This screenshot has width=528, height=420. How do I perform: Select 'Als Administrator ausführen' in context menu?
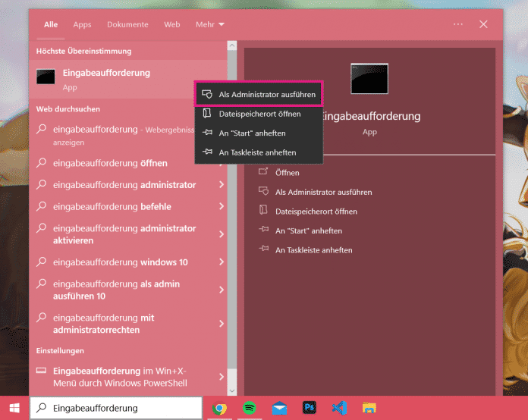point(259,94)
